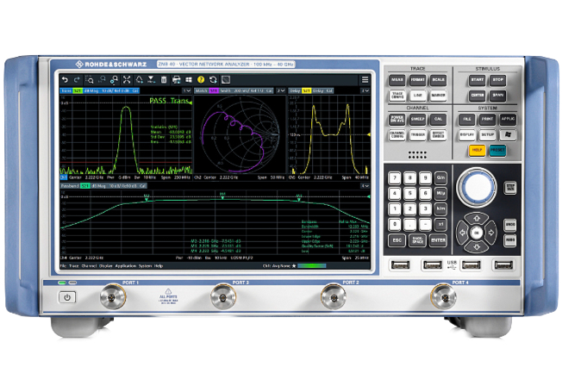This screenshot has width=562, height=392.
Task: Tap the CAL hardware key
Action: click(x=438, y=119)
